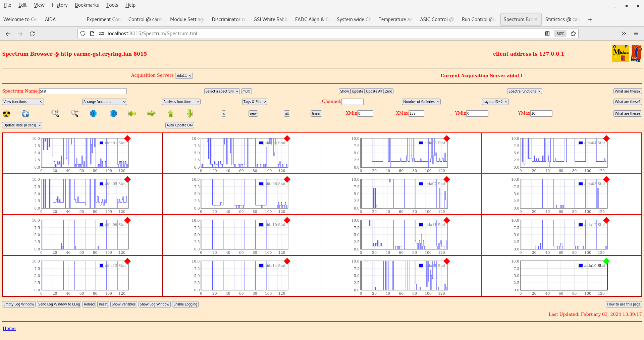The height and width of the screenshot is (340, 644).
Task: Open the Acquisition Servers aida11 dropdown
Action: [184, 76]
